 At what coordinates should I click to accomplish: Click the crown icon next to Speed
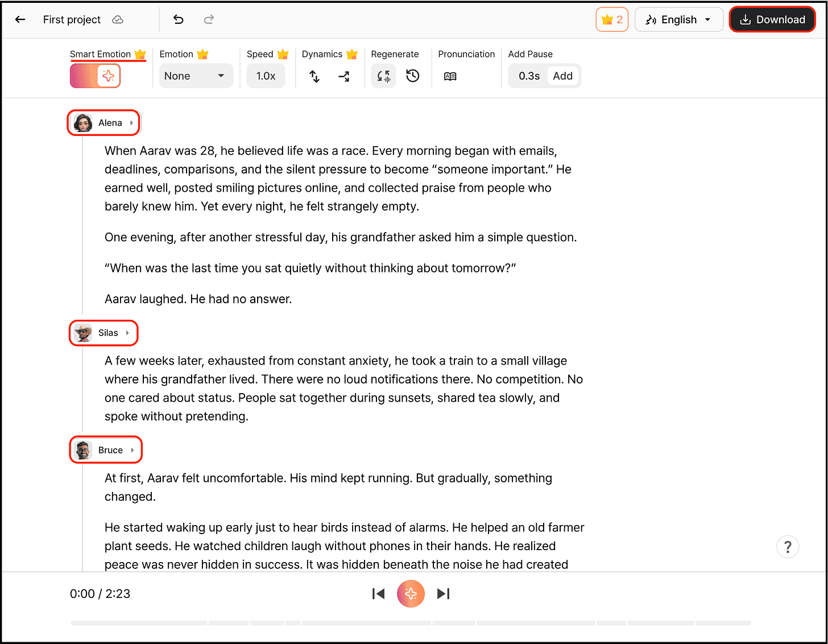[x=283, y=54]
